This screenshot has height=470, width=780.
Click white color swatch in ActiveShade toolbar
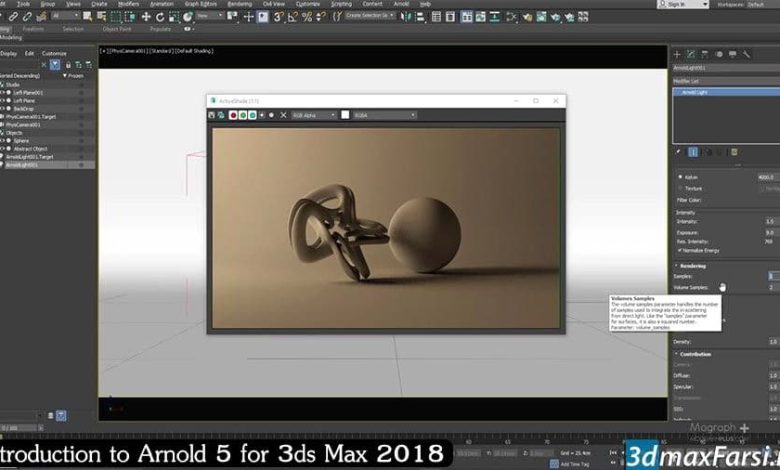click(x=345, y=115)
